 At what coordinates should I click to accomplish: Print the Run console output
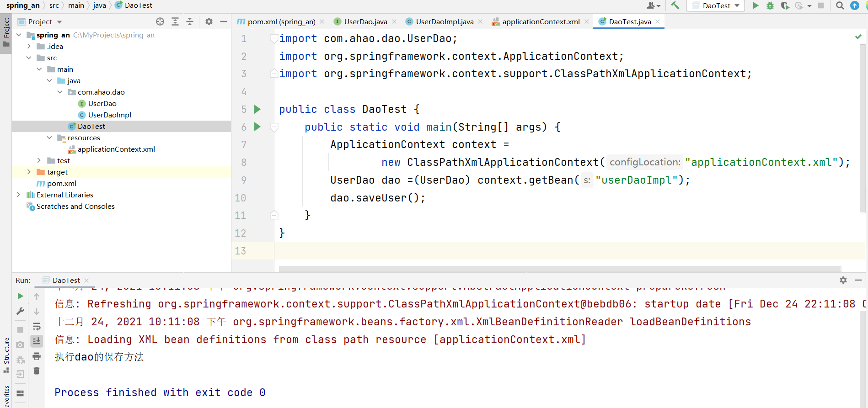[37, 356]
